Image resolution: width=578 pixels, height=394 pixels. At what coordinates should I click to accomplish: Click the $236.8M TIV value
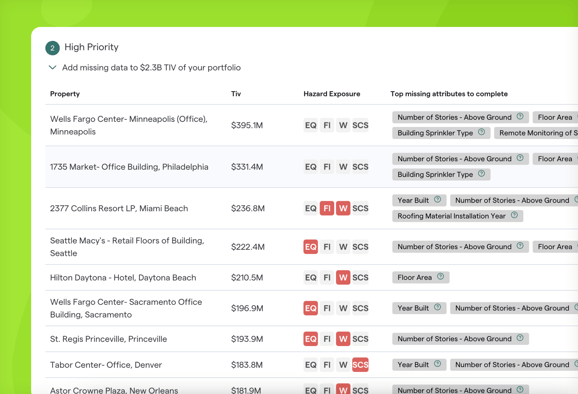(248, 208)
